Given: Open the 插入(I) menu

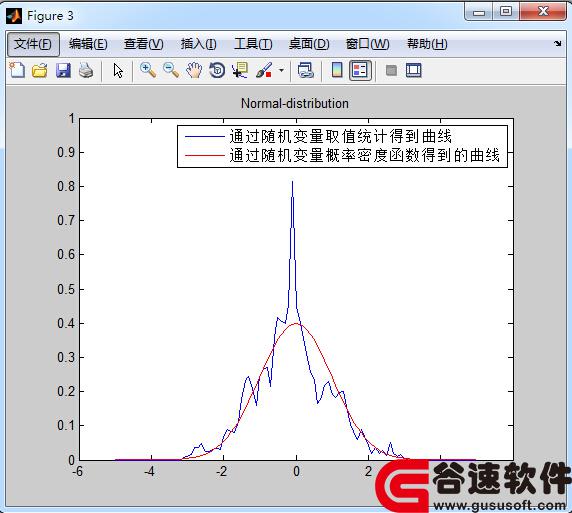Looking at the screenshot, I should 198,44.
